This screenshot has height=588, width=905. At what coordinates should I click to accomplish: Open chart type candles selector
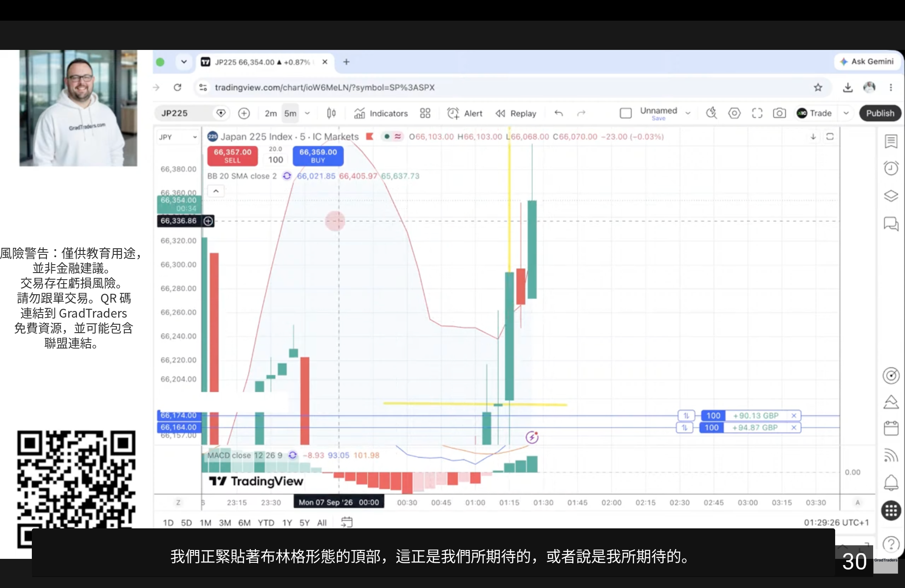tap(331, 114)
